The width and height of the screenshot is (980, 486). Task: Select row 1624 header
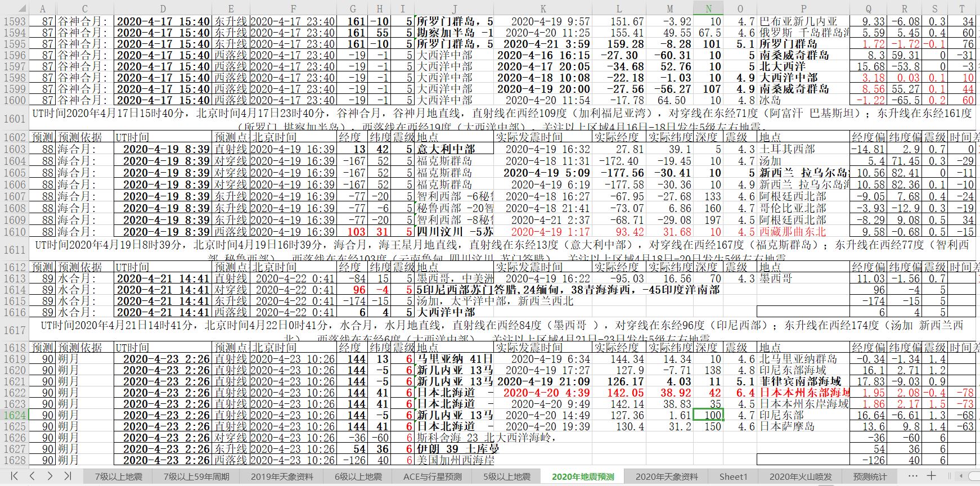(x=15, y=415)
